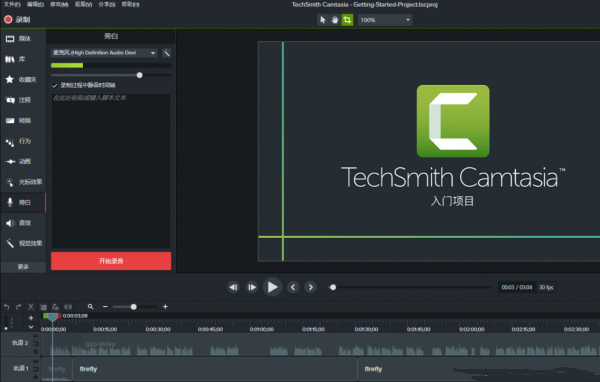
Task: Click the red 开始录音 start recording button
Action: 111,261
